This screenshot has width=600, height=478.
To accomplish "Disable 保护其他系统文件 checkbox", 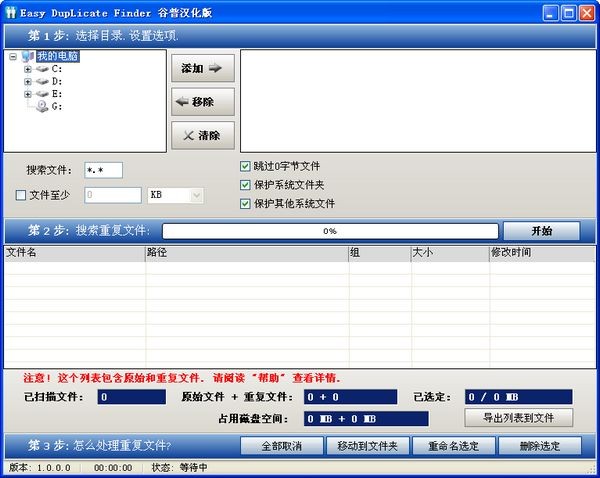I will (x=245, y=204).
